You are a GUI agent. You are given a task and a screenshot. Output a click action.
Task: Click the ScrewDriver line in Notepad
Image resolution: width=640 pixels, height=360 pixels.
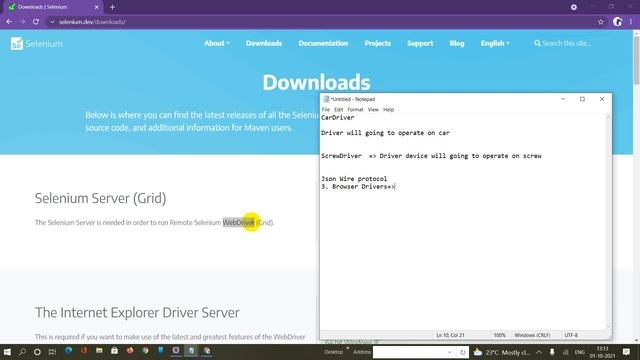[431, 156]
